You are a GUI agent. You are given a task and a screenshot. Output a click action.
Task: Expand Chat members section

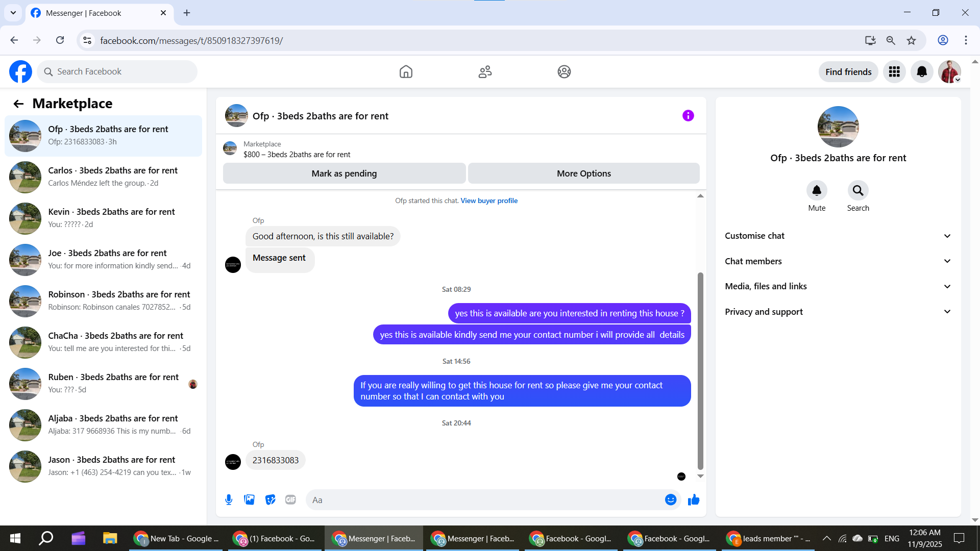pos(838,261)
